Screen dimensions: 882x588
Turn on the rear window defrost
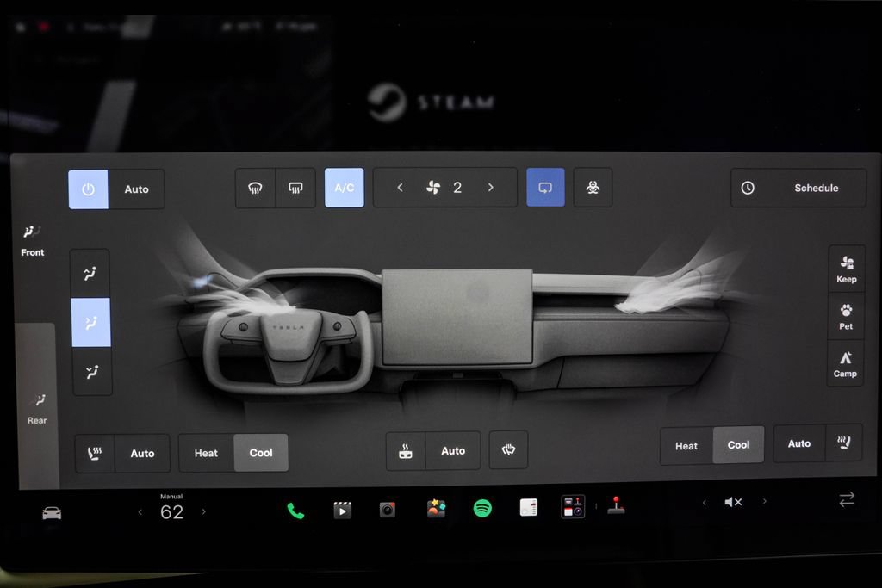click(295, 189)
